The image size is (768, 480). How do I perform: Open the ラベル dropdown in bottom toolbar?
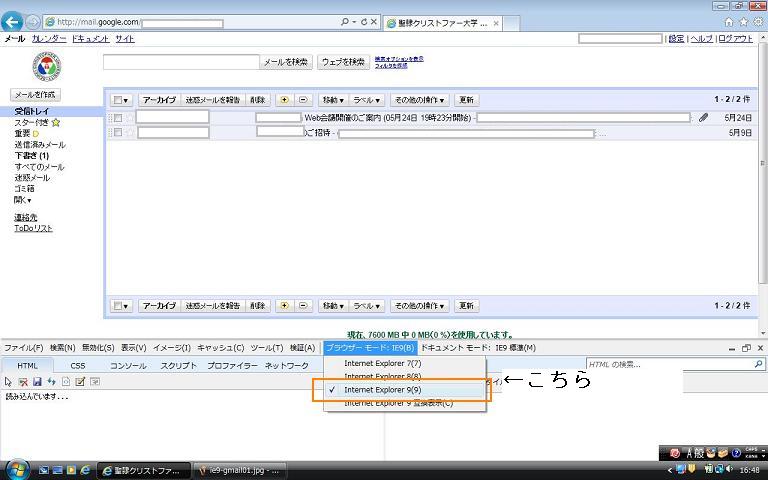(x=366, y=306)
